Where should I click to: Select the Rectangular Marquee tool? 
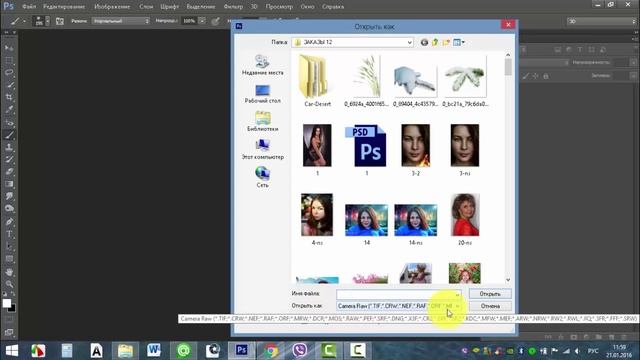tap(9, 60)
